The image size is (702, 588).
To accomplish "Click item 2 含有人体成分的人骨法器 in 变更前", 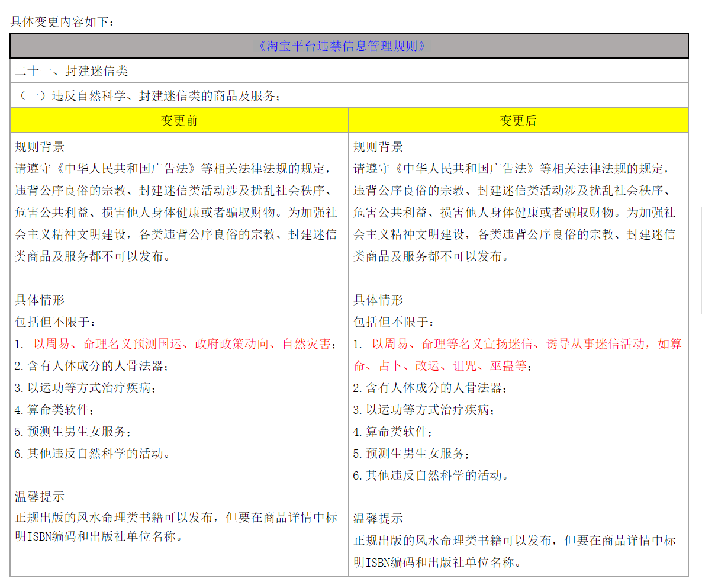I will (x=91, y=365).
